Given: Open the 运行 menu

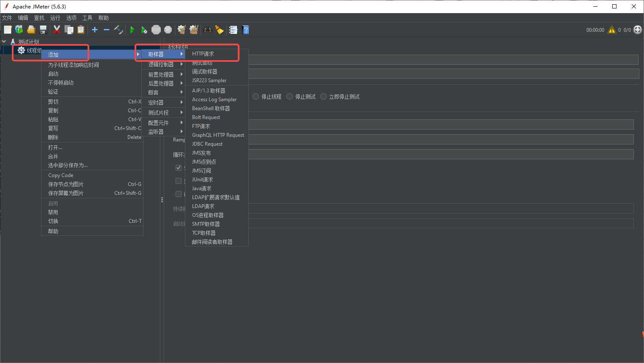Looking at the screenshot, I should tap(55, 18).
